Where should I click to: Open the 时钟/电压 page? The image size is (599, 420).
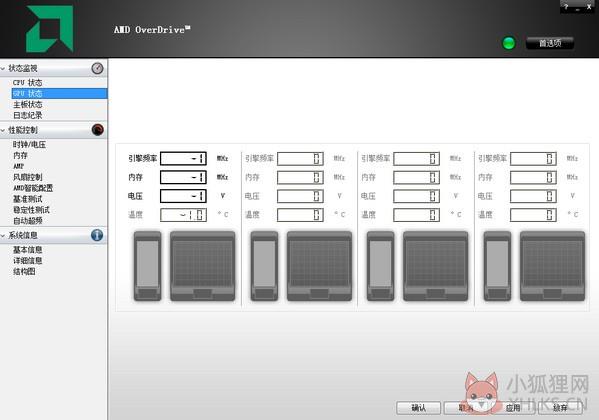[29, 144]
